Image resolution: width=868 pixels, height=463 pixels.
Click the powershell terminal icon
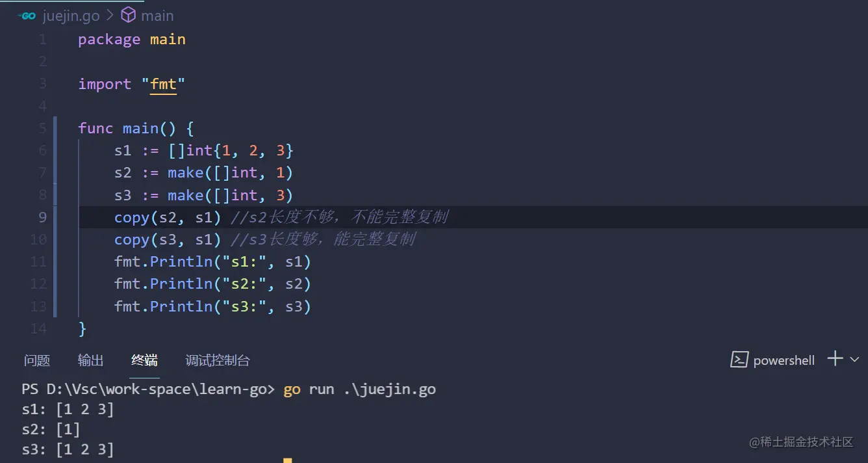tap(739, 360)
